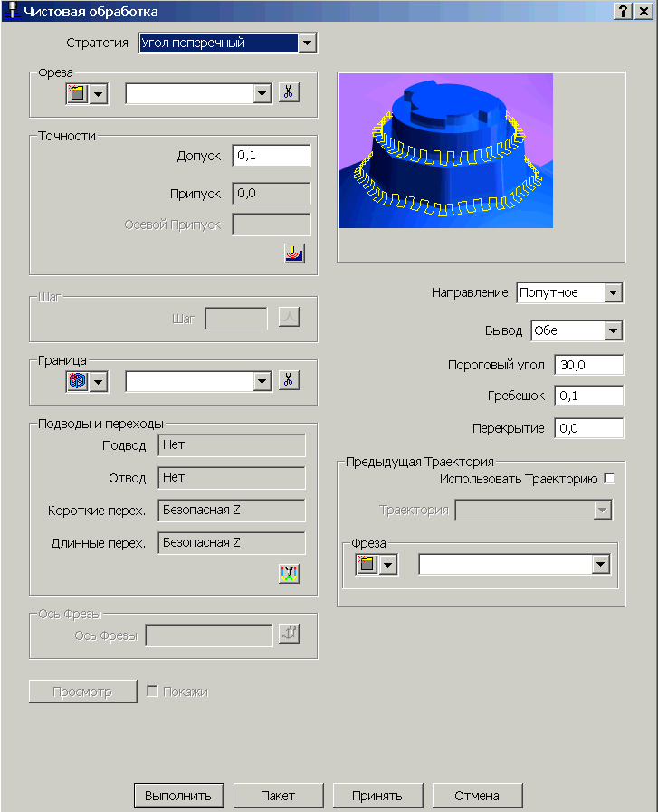The height and width of the screenshot is (812, 658).
Task: Click the create tool icon in Предыдущая Траектория
Action: [367, 565]
